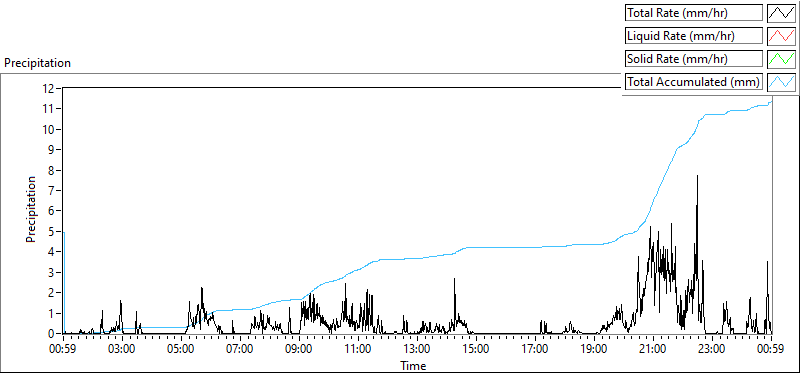Click the 'Time' X-axis label
Image resolution: width=800 pixels, height=373 pixels.
tap(413, 365)
